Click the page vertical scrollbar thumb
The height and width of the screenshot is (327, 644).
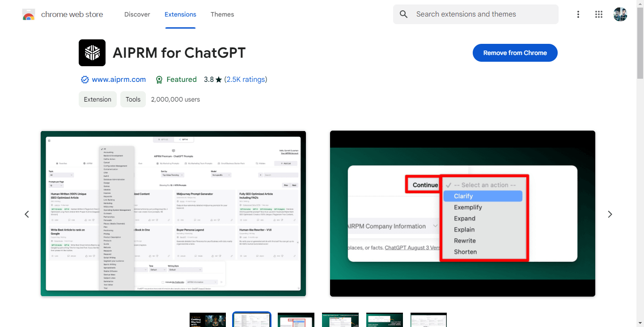(640, 42)
